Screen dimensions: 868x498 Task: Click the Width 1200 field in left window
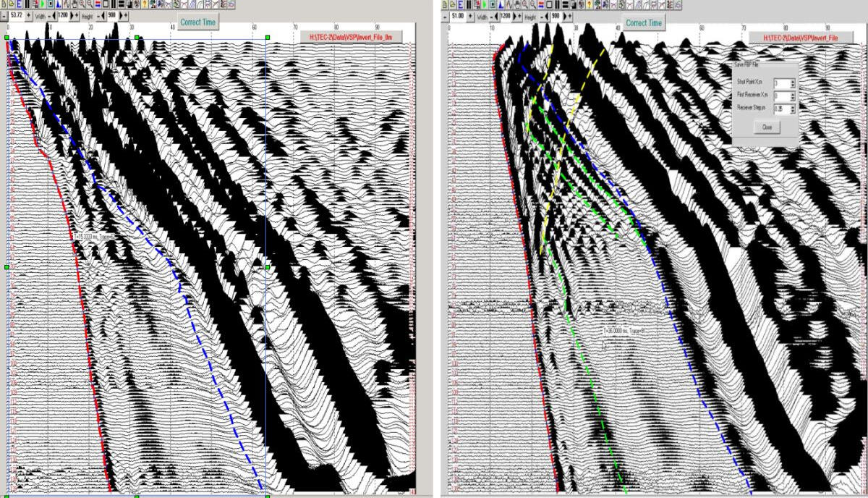point(61,14)
